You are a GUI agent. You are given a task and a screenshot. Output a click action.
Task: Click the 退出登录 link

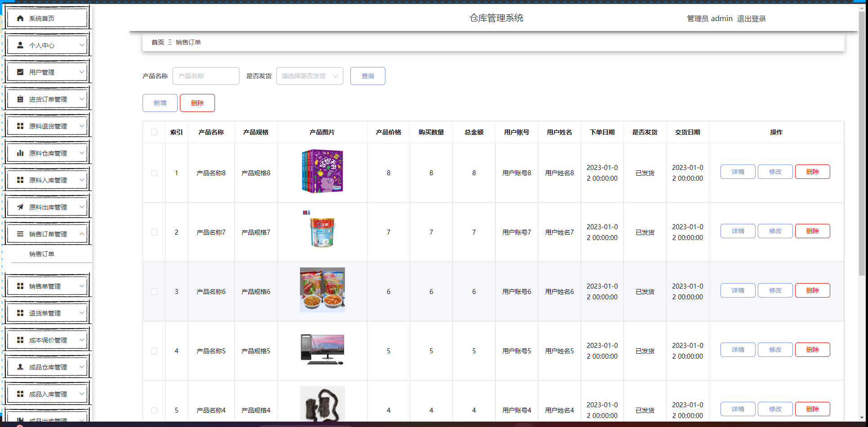pos(752,18)
